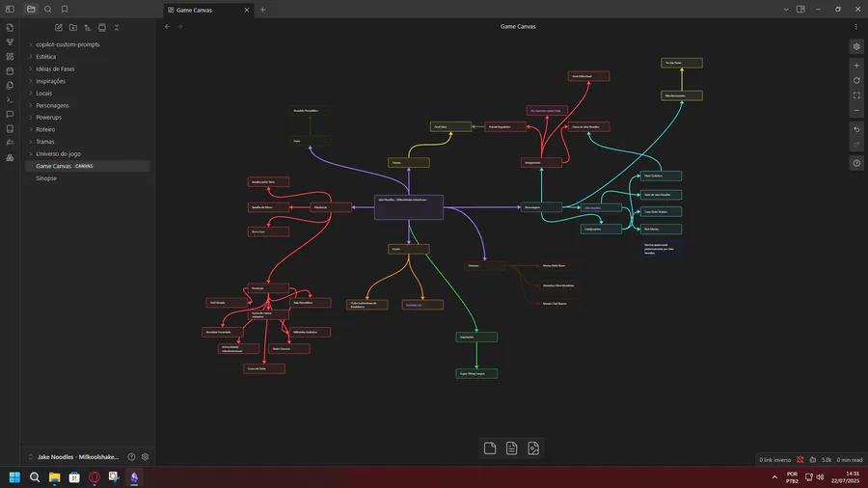Toggle the left sidebar panel

pyautogui.click(x=10, y=10)
